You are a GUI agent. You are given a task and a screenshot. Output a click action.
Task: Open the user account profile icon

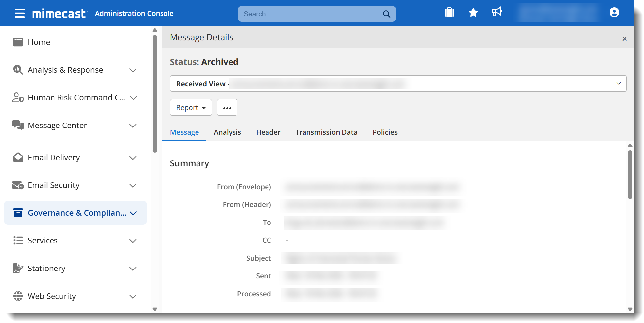614,13
